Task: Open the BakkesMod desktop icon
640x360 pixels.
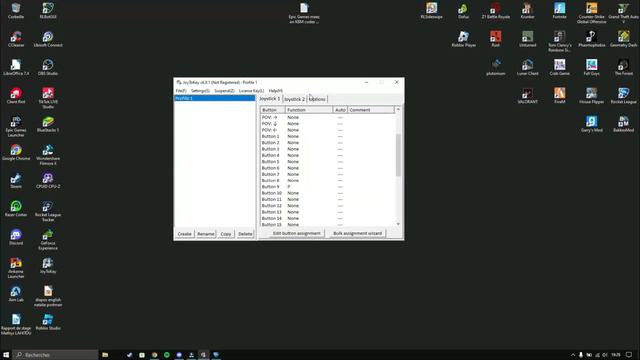Action: (x=623, y=124)
